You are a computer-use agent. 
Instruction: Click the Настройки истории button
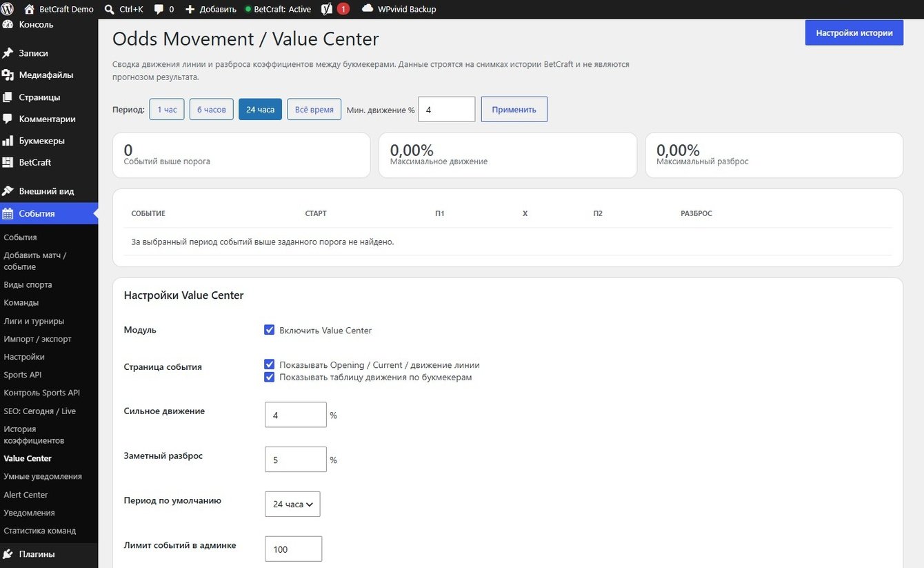coord(854,32)
